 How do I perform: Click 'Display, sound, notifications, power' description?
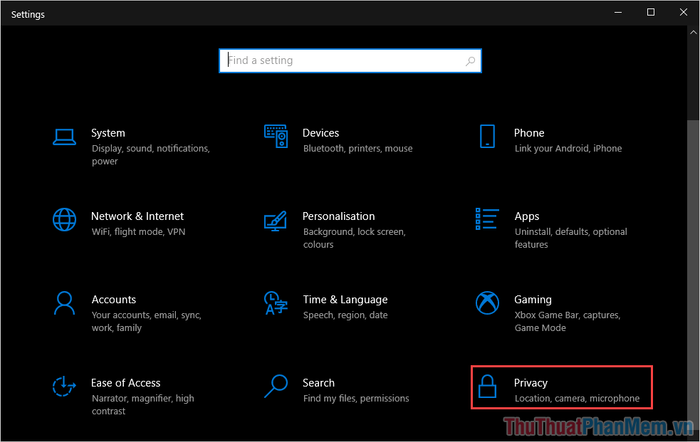coord(151,154)
